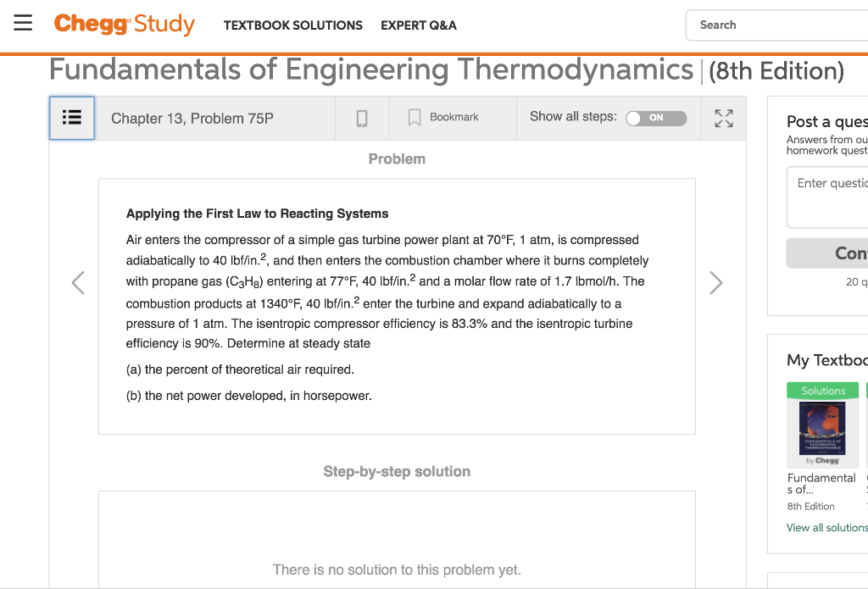Open the hamburger navigation menu
The width and height of the screenshot is (868, 589).
[x=23, y=23]
